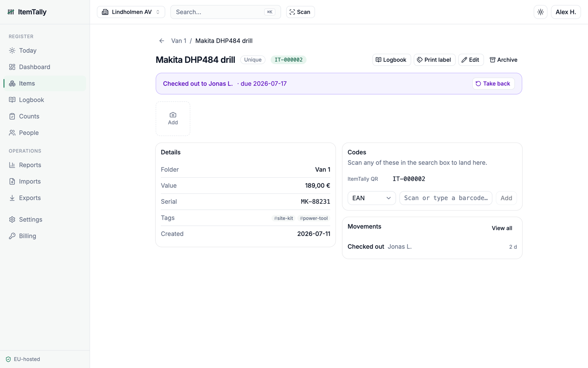Viewport: 588px width, 368px height.
Task: Open the EAN code type dropdown
Action: pos(372,198)
